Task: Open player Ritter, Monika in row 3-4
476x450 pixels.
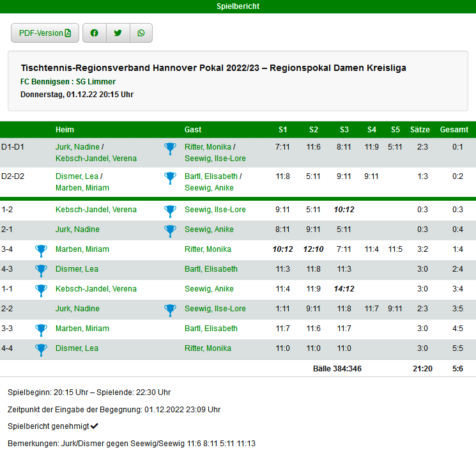Action: (x=208, y=249)
